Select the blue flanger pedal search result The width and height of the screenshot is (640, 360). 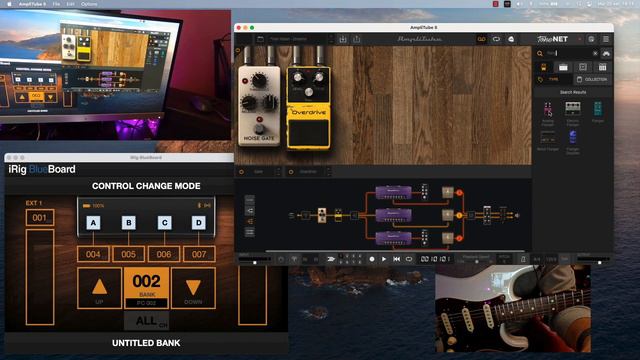(x=573, y=137)
